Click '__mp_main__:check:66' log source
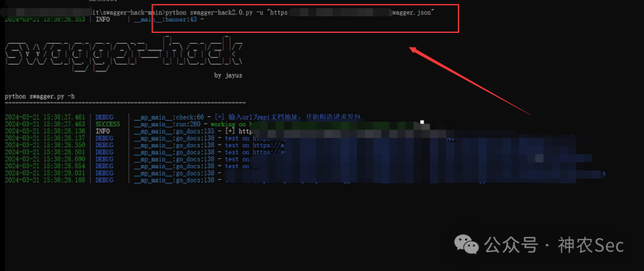Viewport: 644px width, 271px height. click(x=169, y=117)
